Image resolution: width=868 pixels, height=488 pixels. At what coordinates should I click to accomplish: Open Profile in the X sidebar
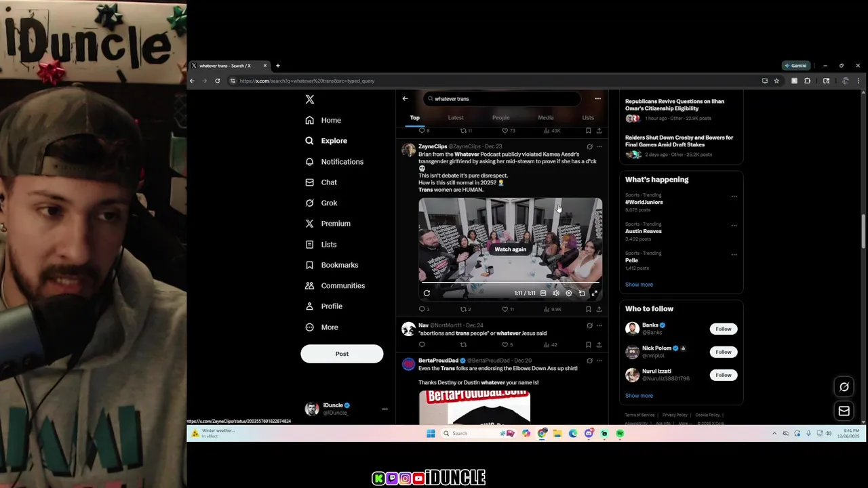(x=324, y=306)
